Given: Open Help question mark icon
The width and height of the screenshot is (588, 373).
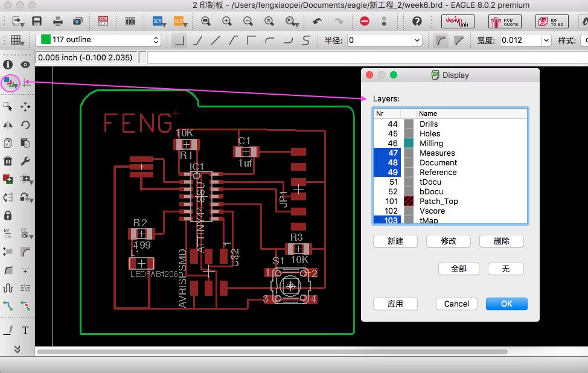Looking at the screenshot, I should [417, 21].
